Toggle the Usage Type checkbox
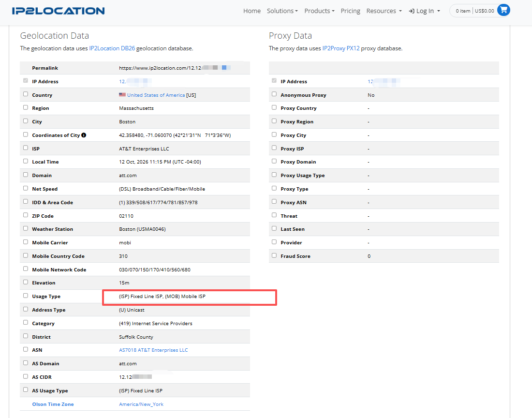532x418 pixels. [26, 296]
